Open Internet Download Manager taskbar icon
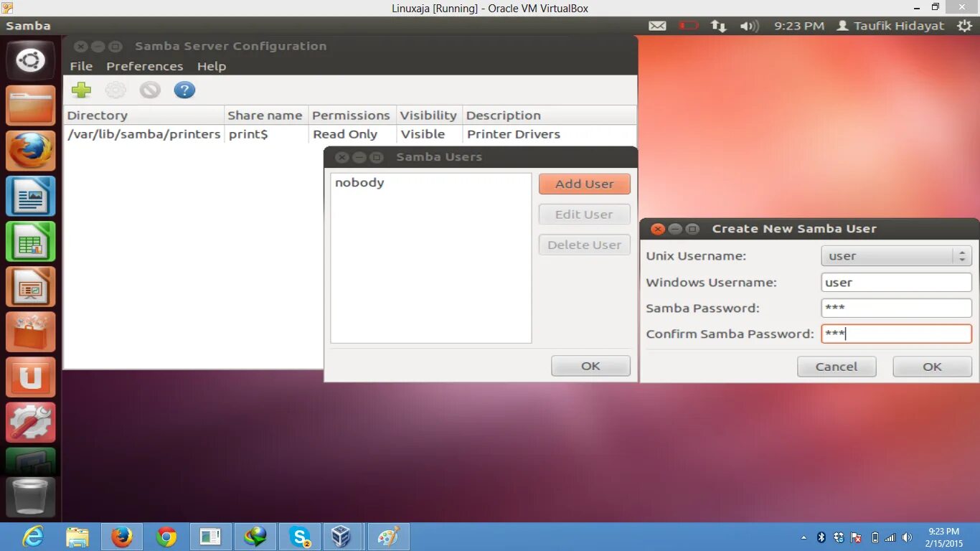This screenshot has height=551, width=980. 255,537
